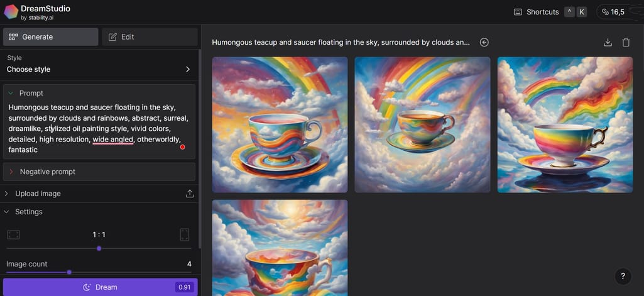Click the Shortcuts label
This screenshot has height=296, width=644.
click(543, 12)
